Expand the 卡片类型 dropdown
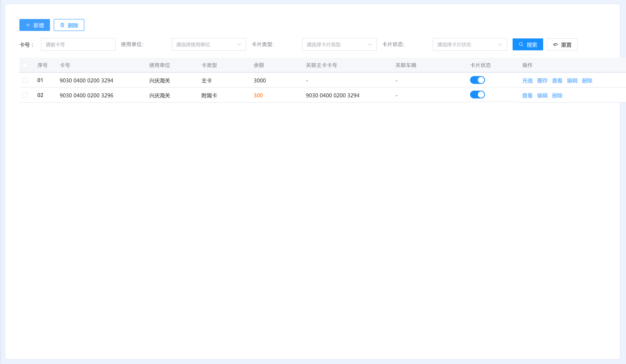Viewport: 626px width, 364px height. point(339,44)
